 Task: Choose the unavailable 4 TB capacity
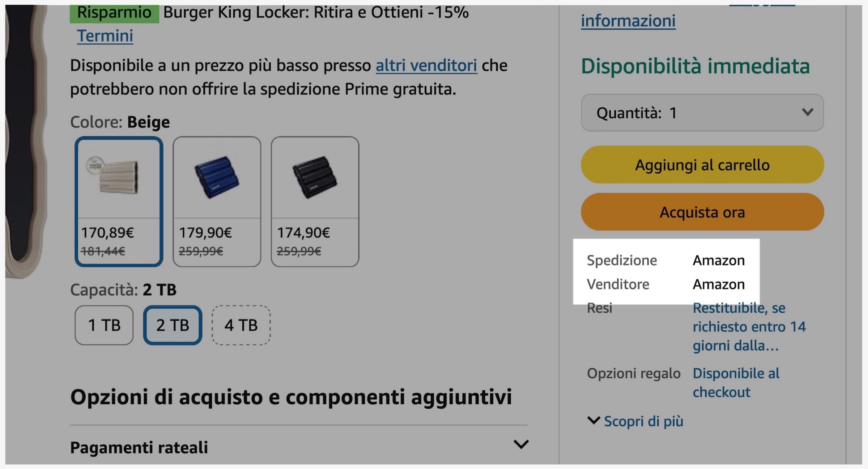pyautogui.click(x=241, y=325)
